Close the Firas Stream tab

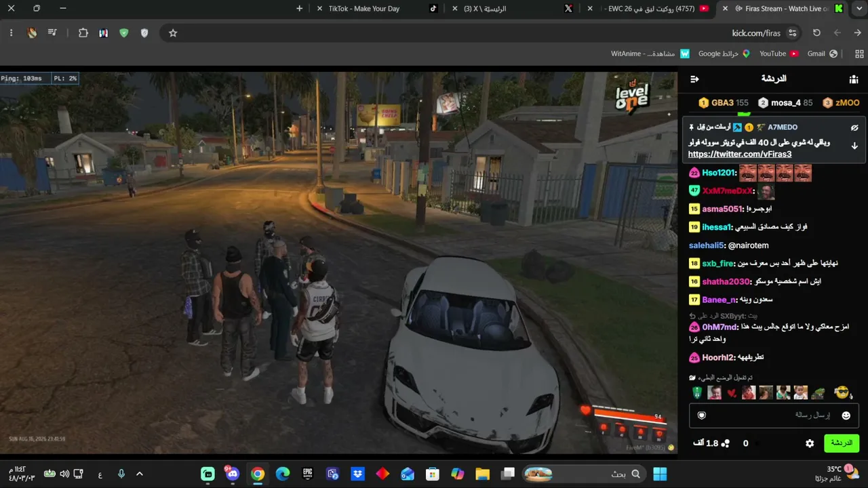point(726,9)
